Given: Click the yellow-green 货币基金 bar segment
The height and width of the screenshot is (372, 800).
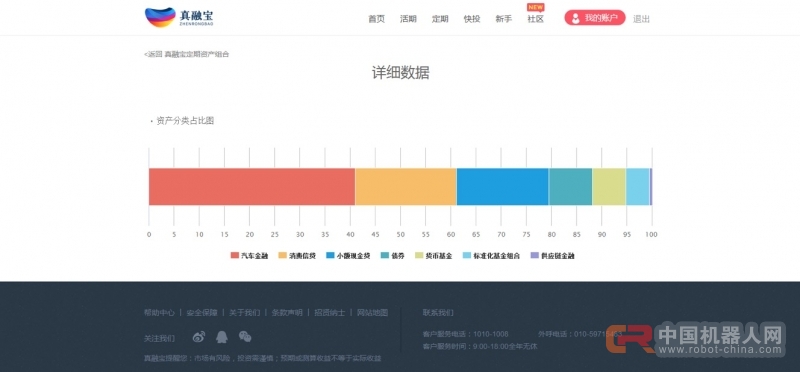Looking at the screenshot, I should click(x=609, y=187).
